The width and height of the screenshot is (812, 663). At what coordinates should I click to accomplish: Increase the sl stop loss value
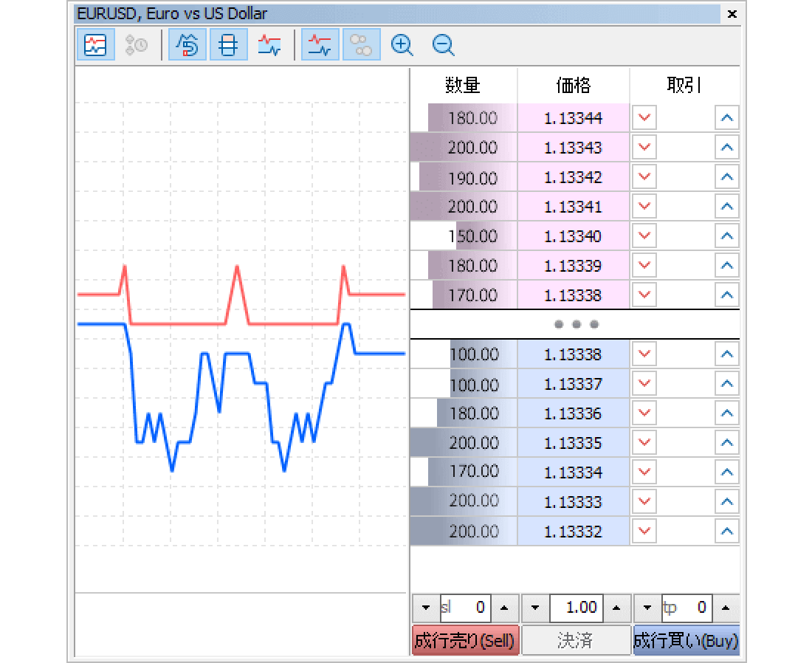[x=504, y=608]
